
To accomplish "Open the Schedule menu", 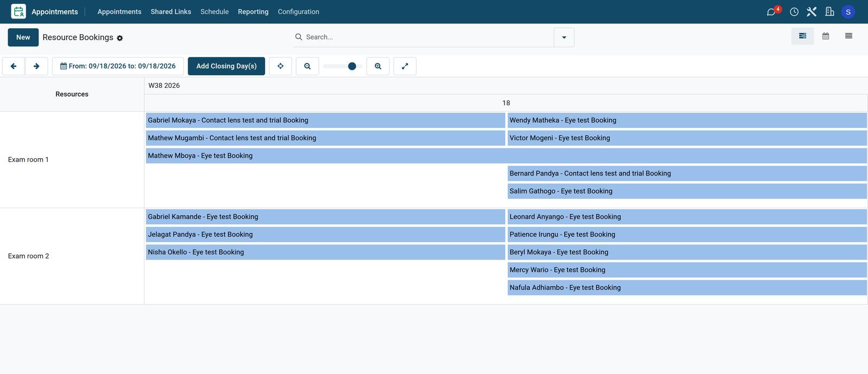I will pos(214,11).
